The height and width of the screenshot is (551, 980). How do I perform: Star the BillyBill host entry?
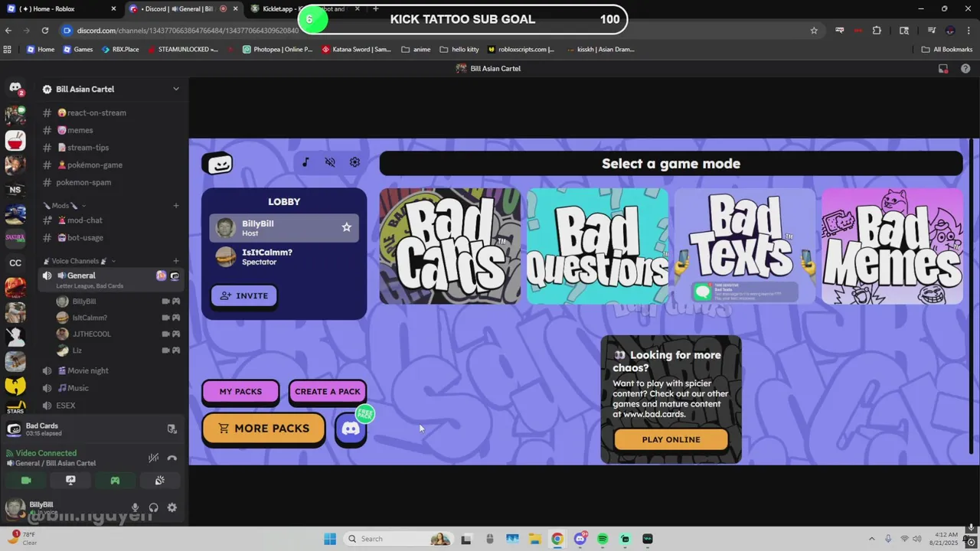click(346, 227)
